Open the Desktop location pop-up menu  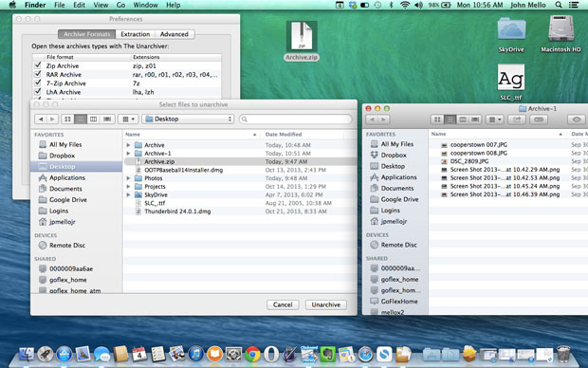tap(188, 119)
